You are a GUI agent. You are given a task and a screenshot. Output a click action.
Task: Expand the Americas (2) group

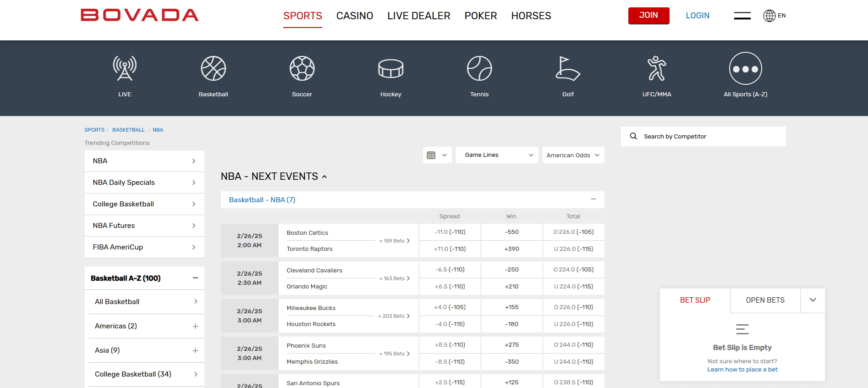(195, 326)
